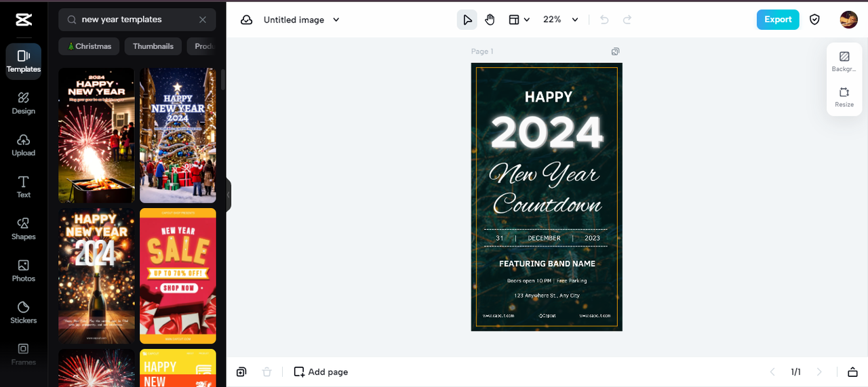Open the user profile avatar

tap(849, 20)
